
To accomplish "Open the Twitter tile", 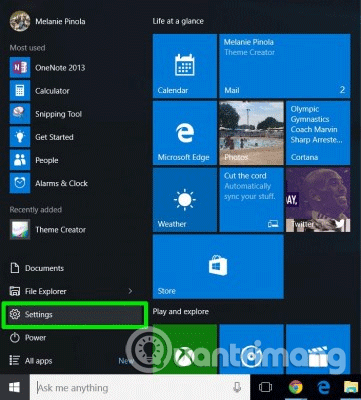I will pyautogui.click(x=318, y=200).
